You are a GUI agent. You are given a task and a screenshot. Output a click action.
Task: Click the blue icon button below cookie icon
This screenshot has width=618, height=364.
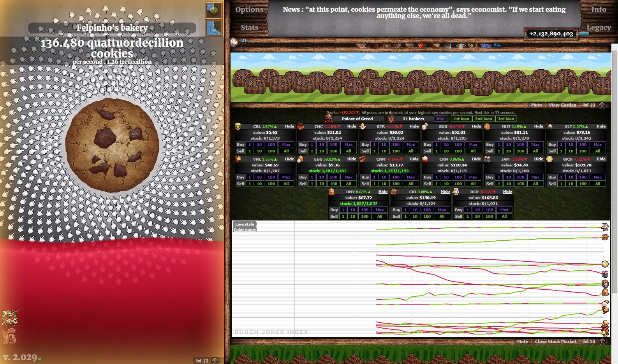tap(213, 28)
